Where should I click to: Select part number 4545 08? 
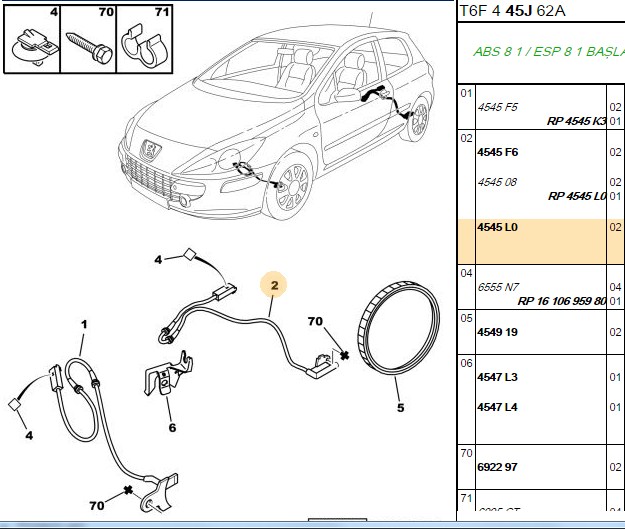coord(497,182)
